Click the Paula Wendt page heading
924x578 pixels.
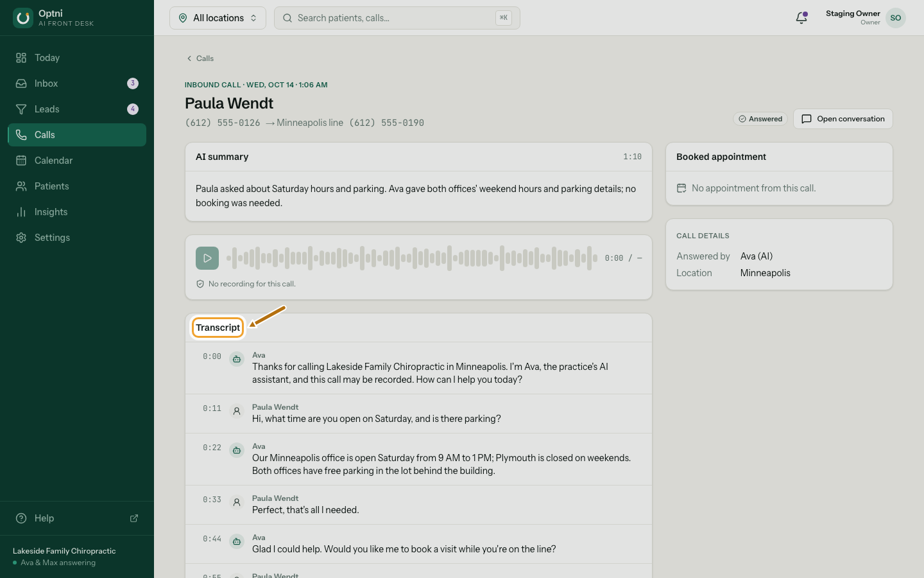pos(229,103)
